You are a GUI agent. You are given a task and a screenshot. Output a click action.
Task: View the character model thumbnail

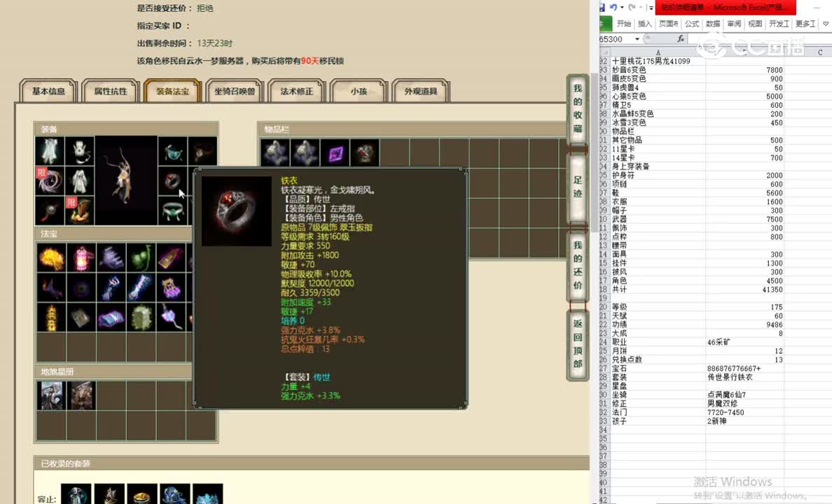126,181
